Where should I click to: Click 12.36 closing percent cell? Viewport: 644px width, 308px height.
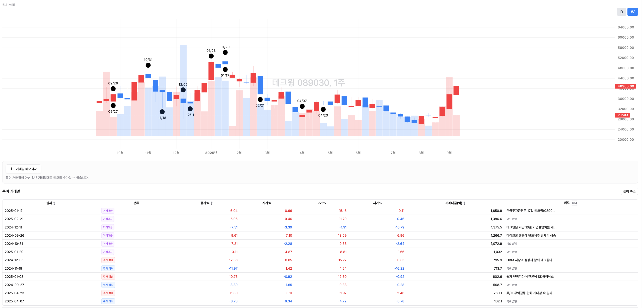233,260
